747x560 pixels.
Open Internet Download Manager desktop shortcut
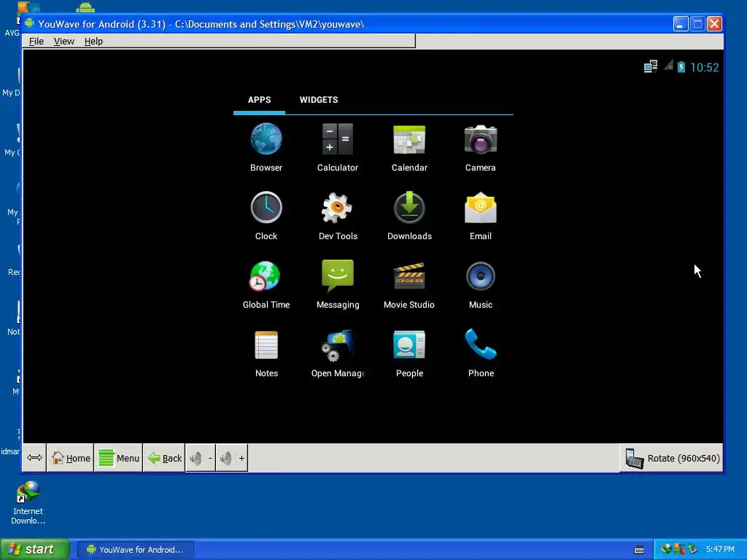(28, 503)
